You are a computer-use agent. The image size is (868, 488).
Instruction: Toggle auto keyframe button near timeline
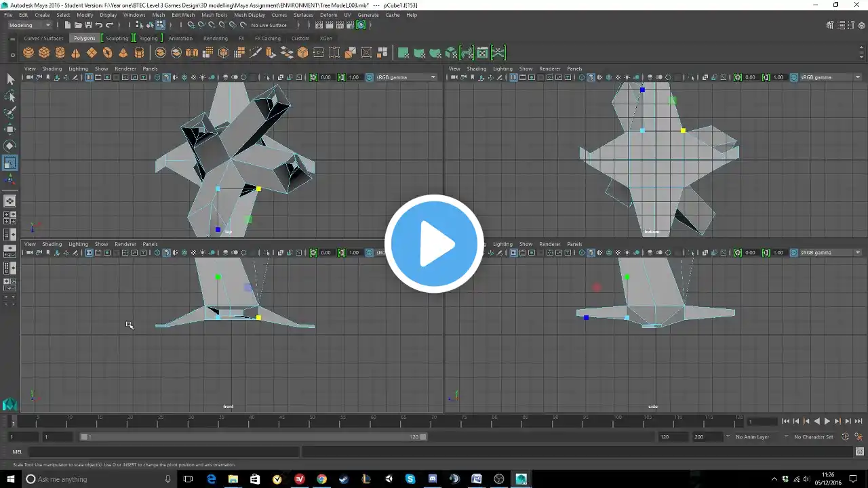coord(845,437)
